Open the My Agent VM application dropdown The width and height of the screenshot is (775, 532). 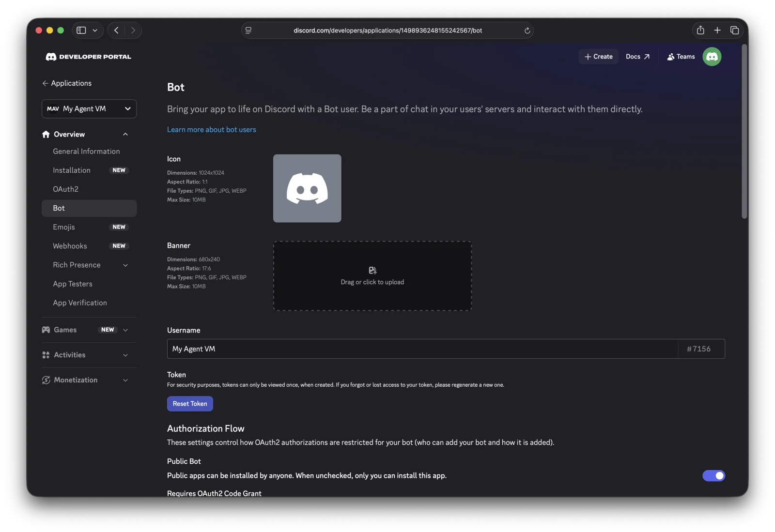89,109
